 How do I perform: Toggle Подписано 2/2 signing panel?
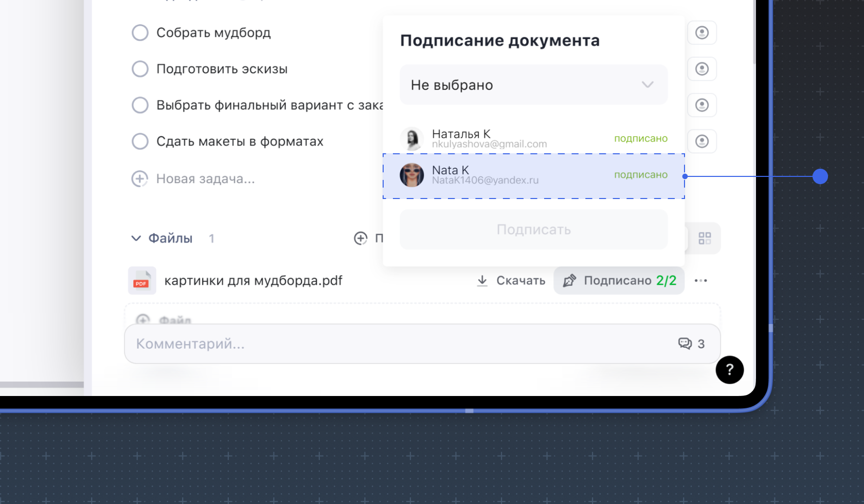[x=619, y=281]
